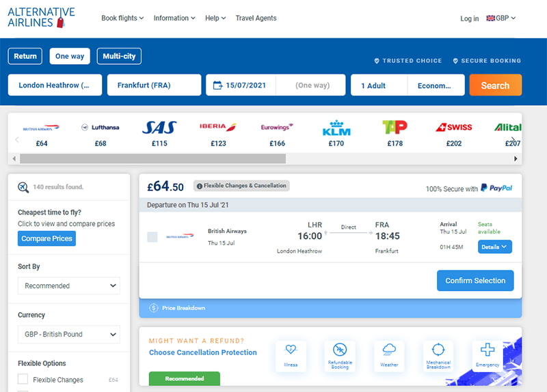Edit the Frankfurt (FRA) destination field
The image size is (547, 392).
(x=155, y=85)
